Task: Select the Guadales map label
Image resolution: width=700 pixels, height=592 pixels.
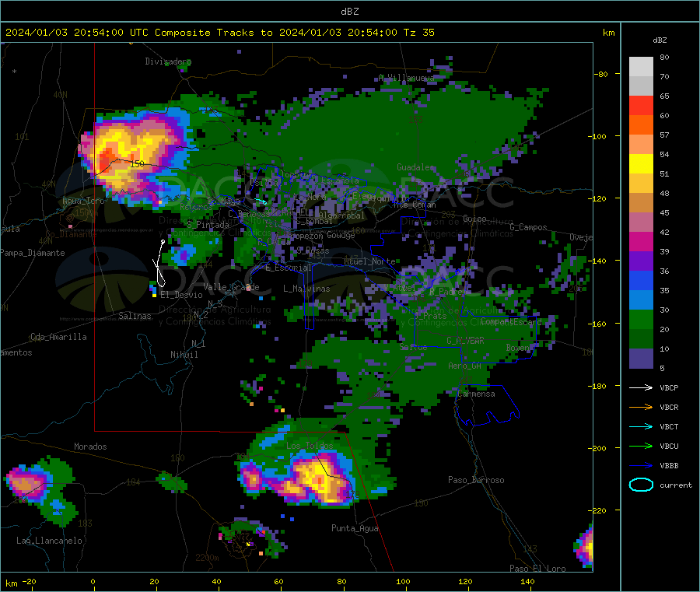Action: tap(415, 167)
